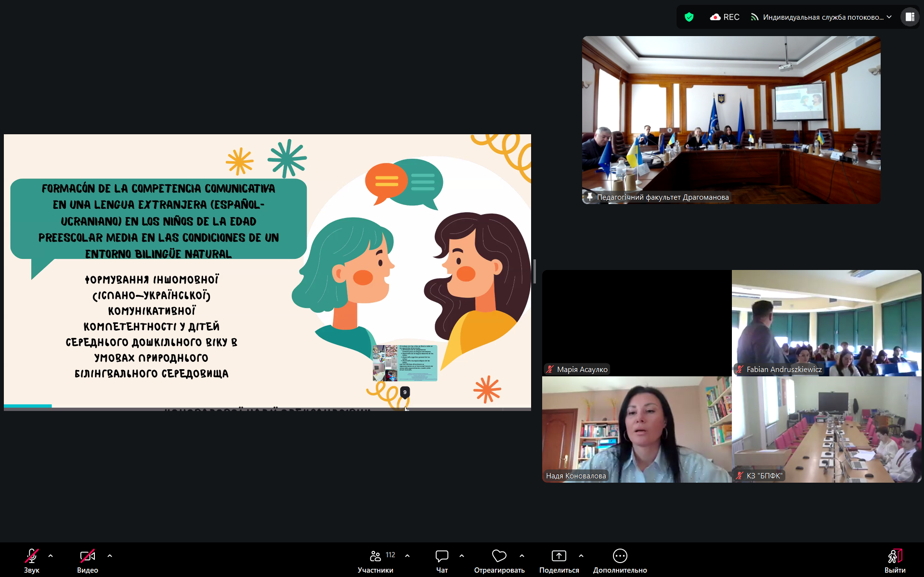Screen dimensions: 924x577
Task: Select the Надя Коновалова video tile
Action: click(637, 429)
